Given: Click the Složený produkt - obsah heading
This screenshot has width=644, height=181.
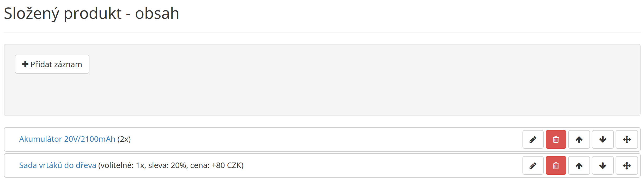Looking at the screenshot, I should tap(92, 14).
